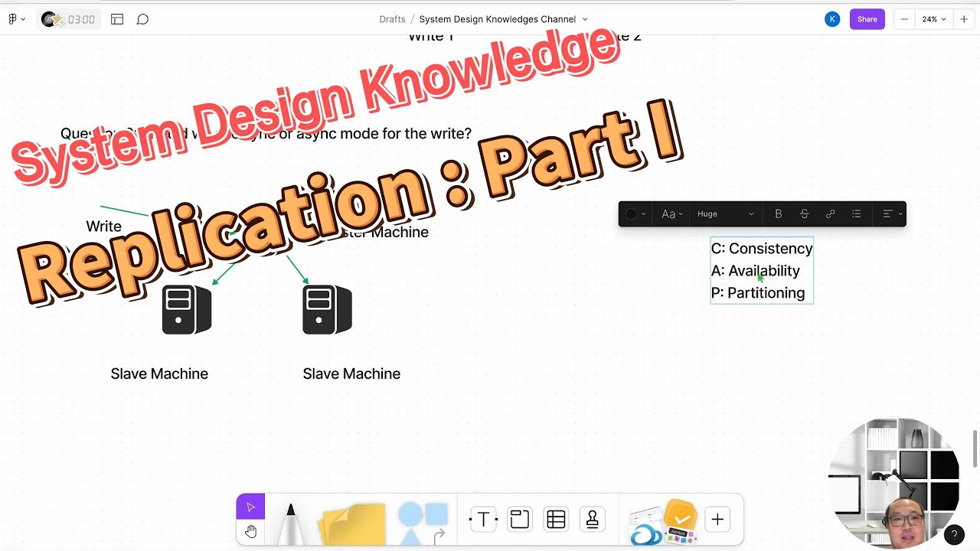Choose the yellow sticky note tool
980x551 pixels.
click(x=352, y=524)
